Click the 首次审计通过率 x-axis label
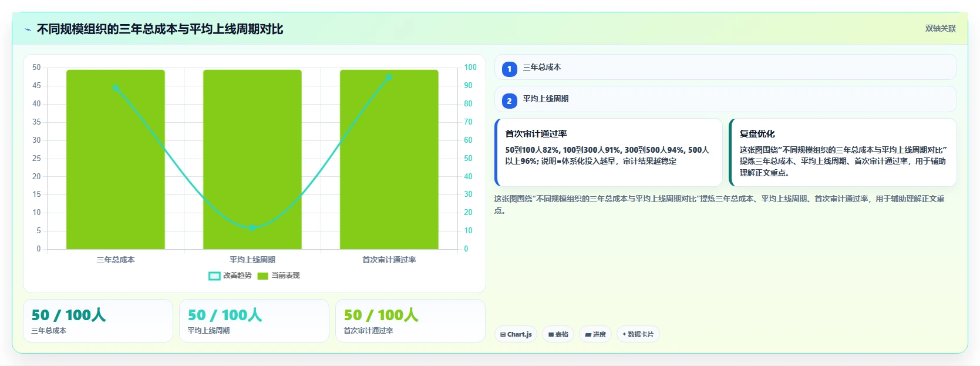Screen dimensions: 980x366 [x=389, y=260]
